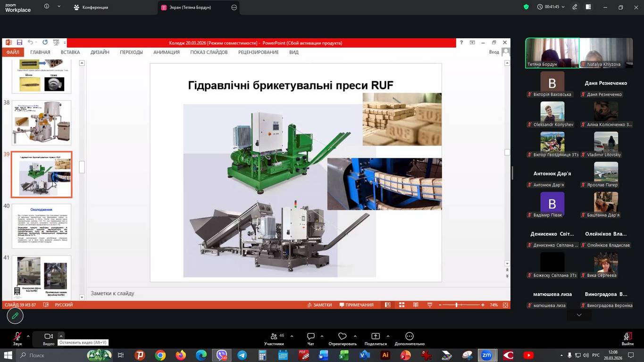
Task: Click Тетяна Бордун's video thumbnail
Action: 552,53
